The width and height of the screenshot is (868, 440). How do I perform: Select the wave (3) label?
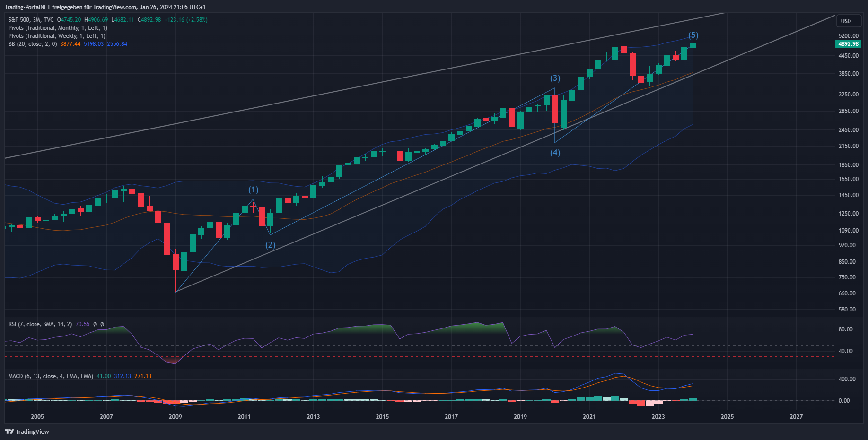(x=555, y=78)
